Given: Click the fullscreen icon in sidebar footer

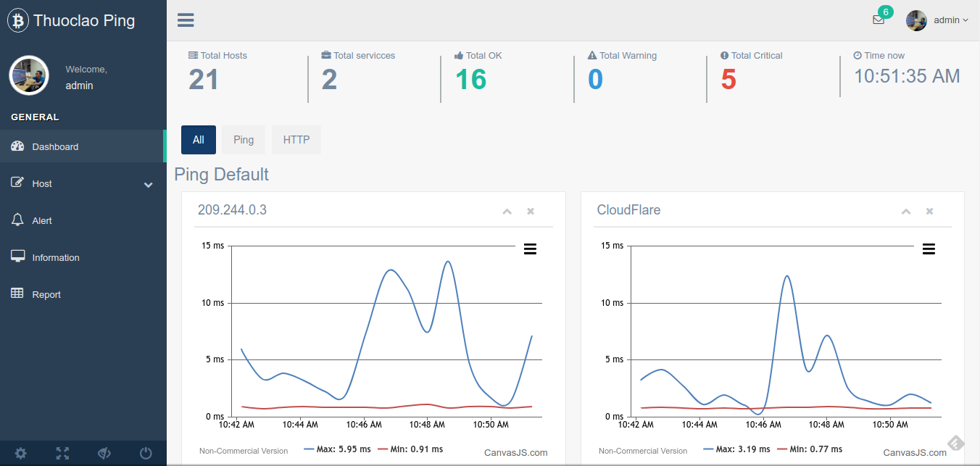Looking at the screenshot, I should [62, 454].
